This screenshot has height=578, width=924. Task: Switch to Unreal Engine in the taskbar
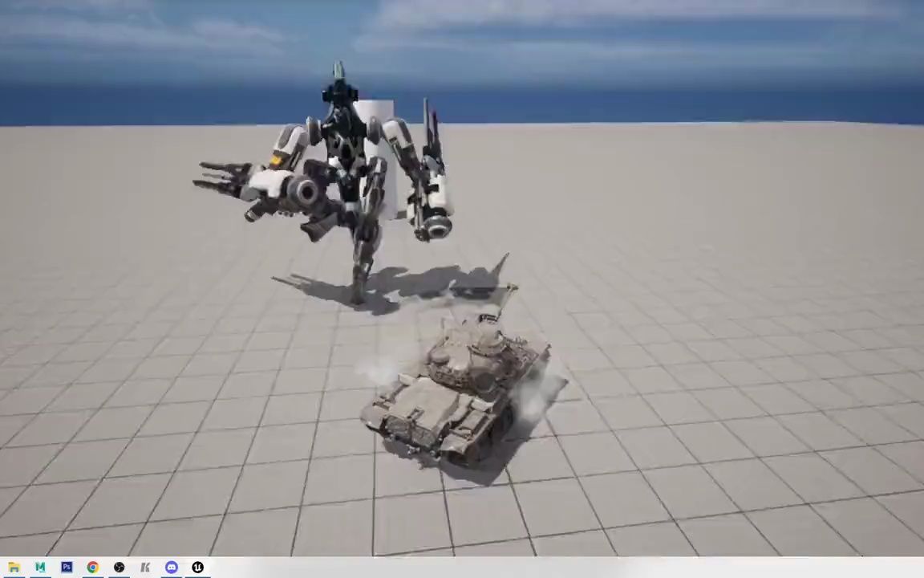197,568
